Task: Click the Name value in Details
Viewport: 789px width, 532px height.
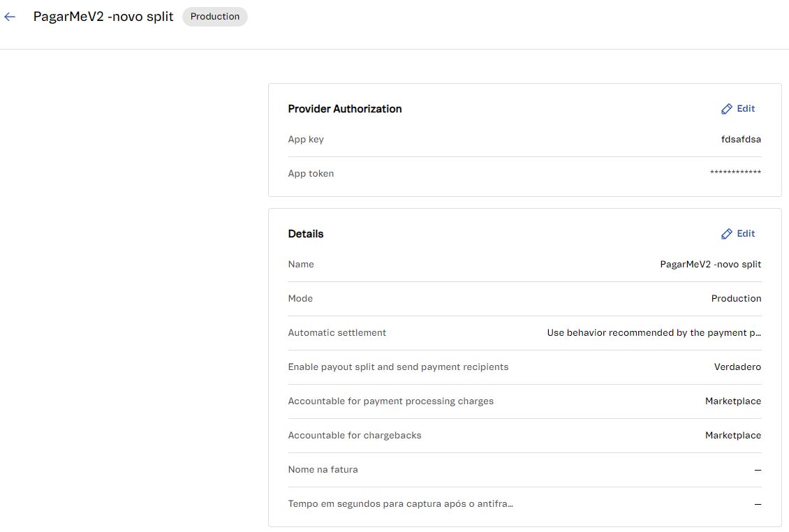Action: coord(711,265)
